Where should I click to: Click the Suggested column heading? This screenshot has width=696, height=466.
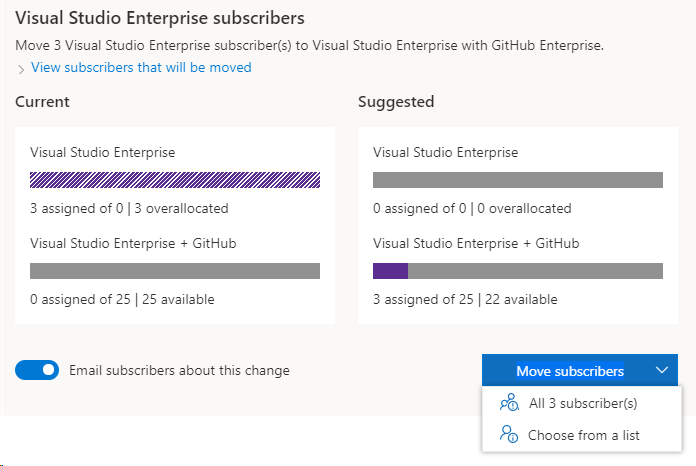[396, 101]
